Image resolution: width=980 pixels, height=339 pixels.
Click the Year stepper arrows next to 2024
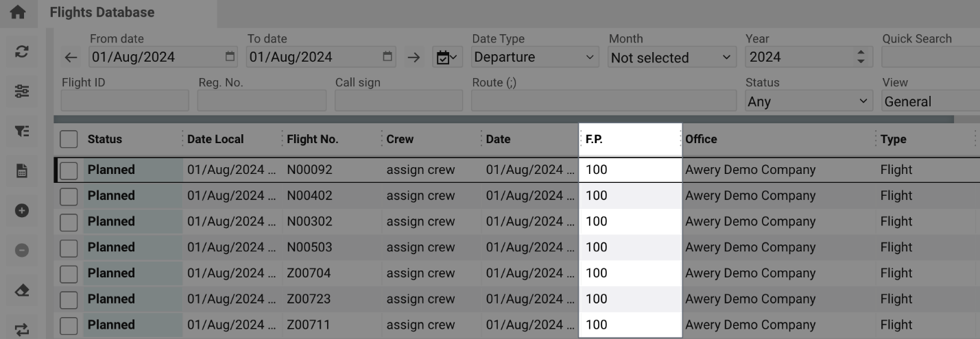pyautogui.click(x=861, y=58)
